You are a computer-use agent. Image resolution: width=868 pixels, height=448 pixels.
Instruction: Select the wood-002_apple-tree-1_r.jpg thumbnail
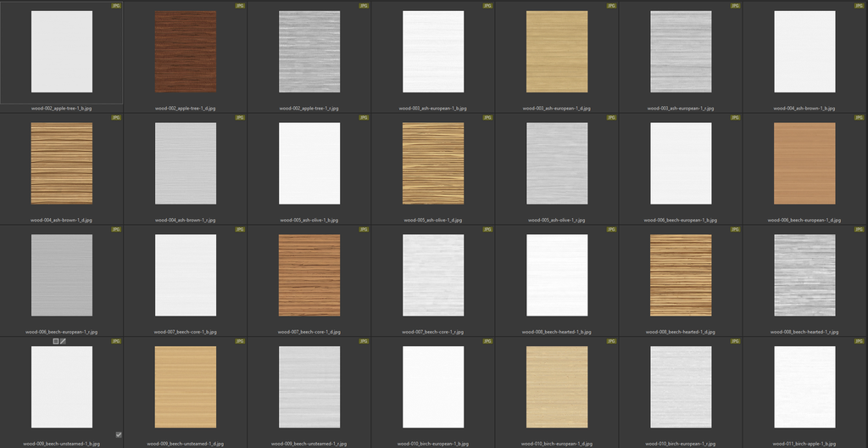[x=309, y=52]
